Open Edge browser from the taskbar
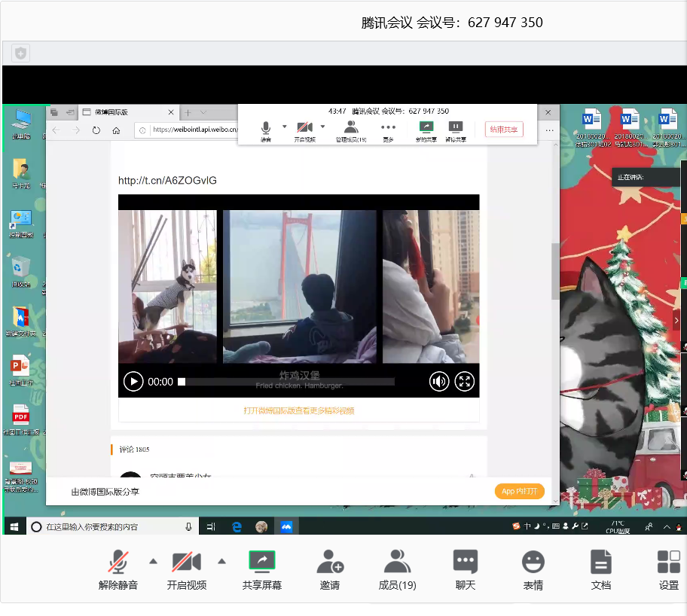 click(x=237, y=526)
